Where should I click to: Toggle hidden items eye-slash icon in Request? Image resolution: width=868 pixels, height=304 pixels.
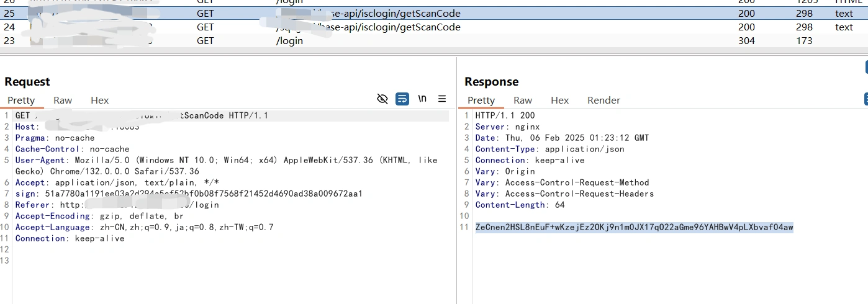click(x=382, y=99)
